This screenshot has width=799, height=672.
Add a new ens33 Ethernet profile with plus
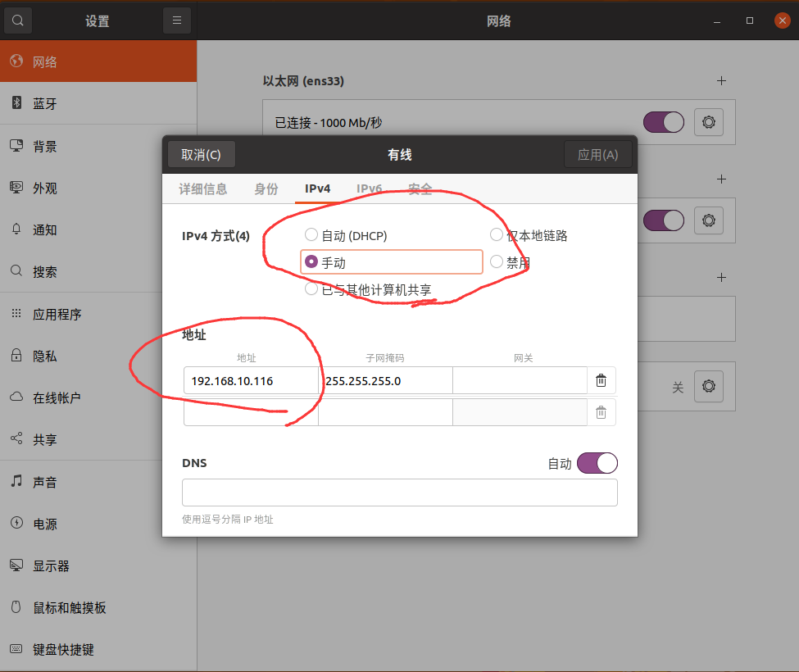pos(721,80)
